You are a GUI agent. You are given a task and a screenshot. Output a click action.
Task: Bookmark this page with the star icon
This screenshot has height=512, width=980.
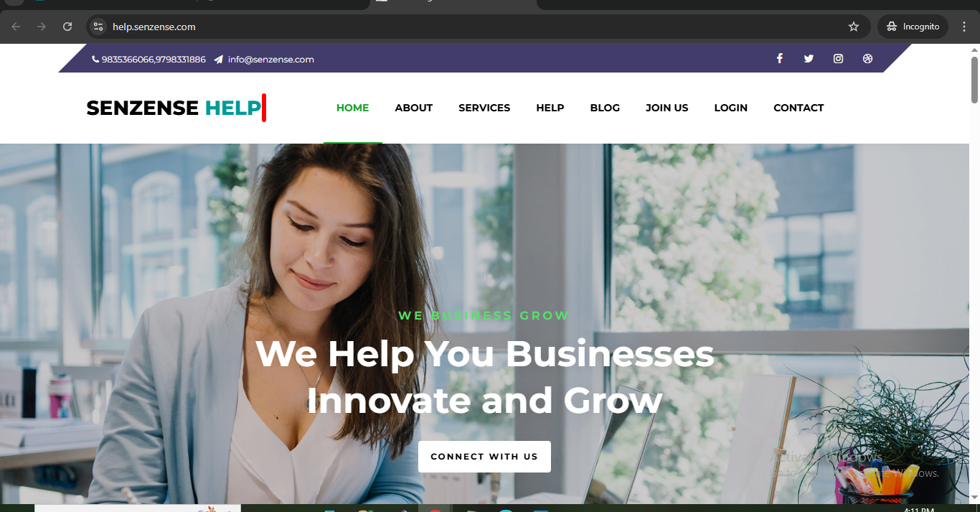click(x=854, y=27)
